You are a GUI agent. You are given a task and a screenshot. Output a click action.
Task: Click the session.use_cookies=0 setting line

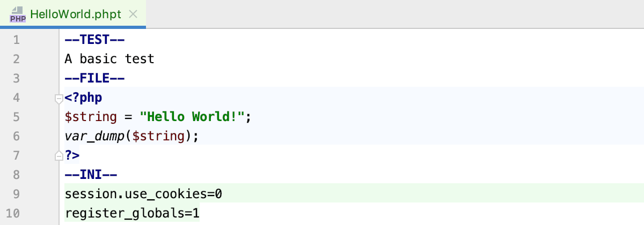pyautogui.click(x=143, y=194)
